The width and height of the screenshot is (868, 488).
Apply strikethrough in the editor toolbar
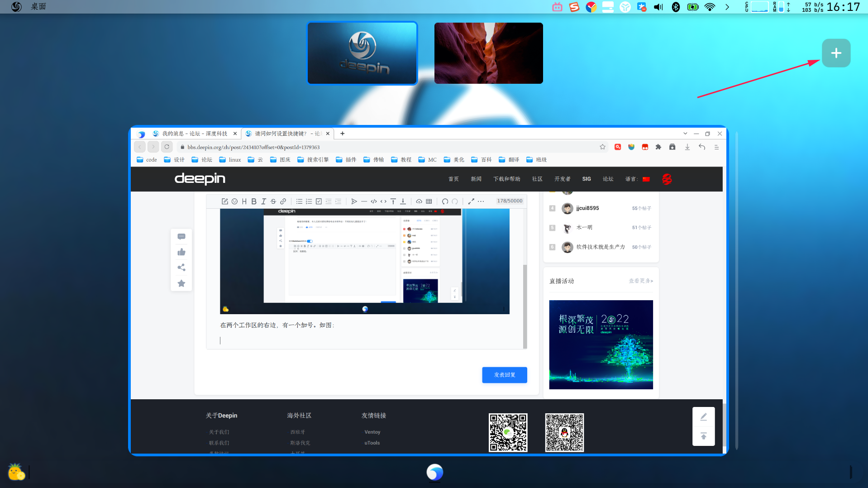[x=273, y=201]
